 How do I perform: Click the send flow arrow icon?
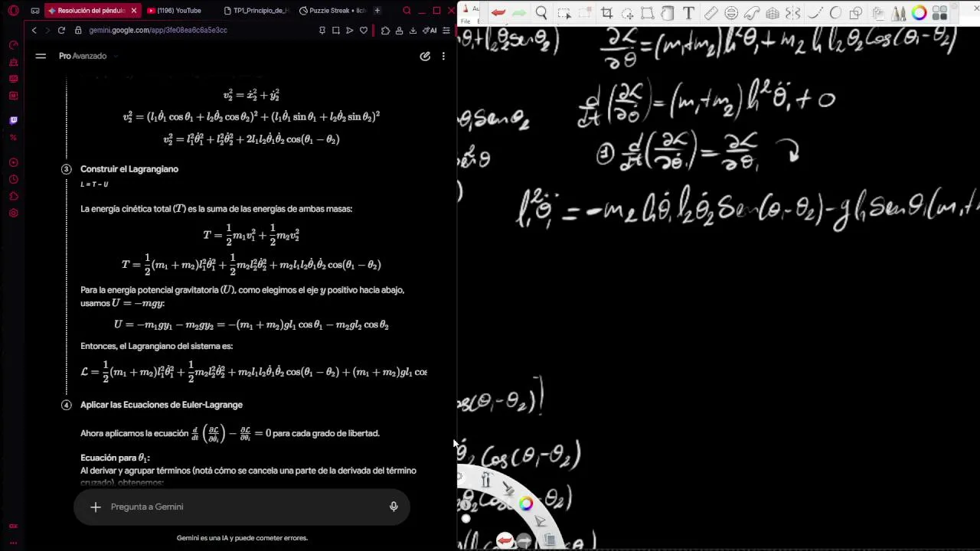(350, 30)
